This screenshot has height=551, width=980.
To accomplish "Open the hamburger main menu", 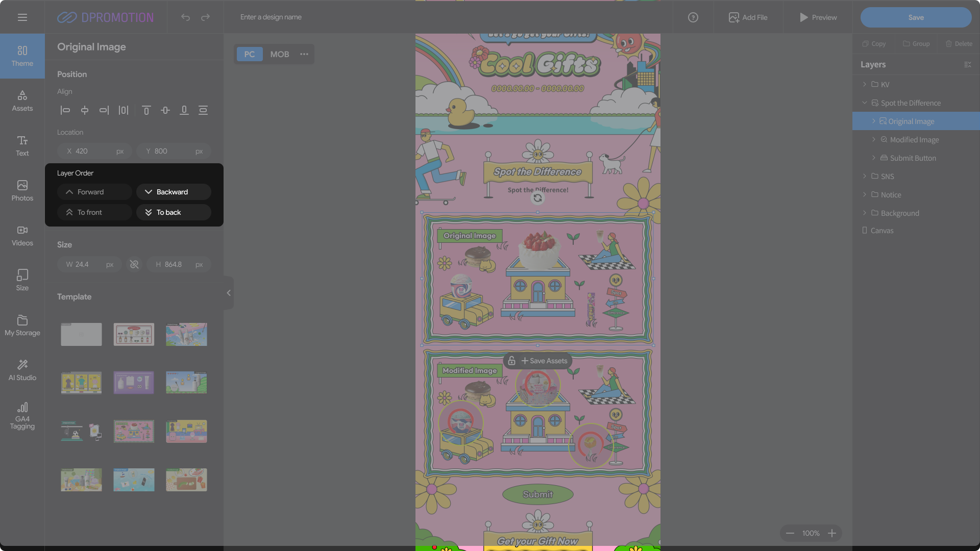I will tap(22, 17).
